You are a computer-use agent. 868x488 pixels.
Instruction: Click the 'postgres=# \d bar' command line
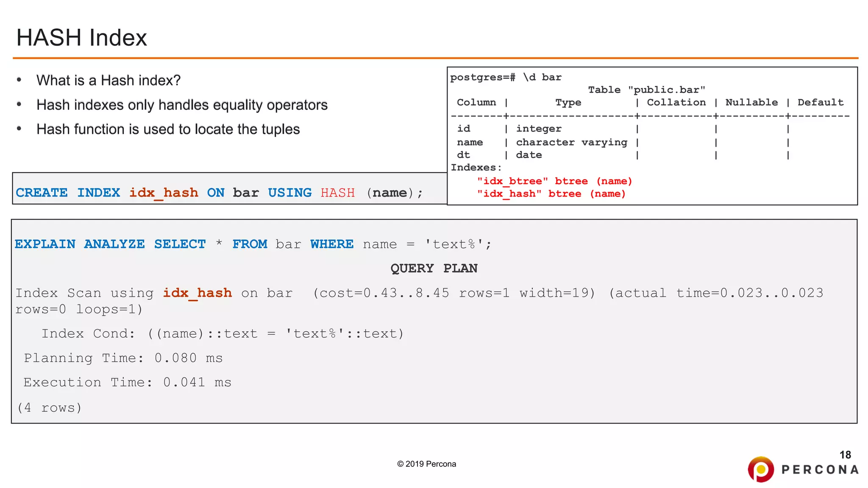point(506,78)
